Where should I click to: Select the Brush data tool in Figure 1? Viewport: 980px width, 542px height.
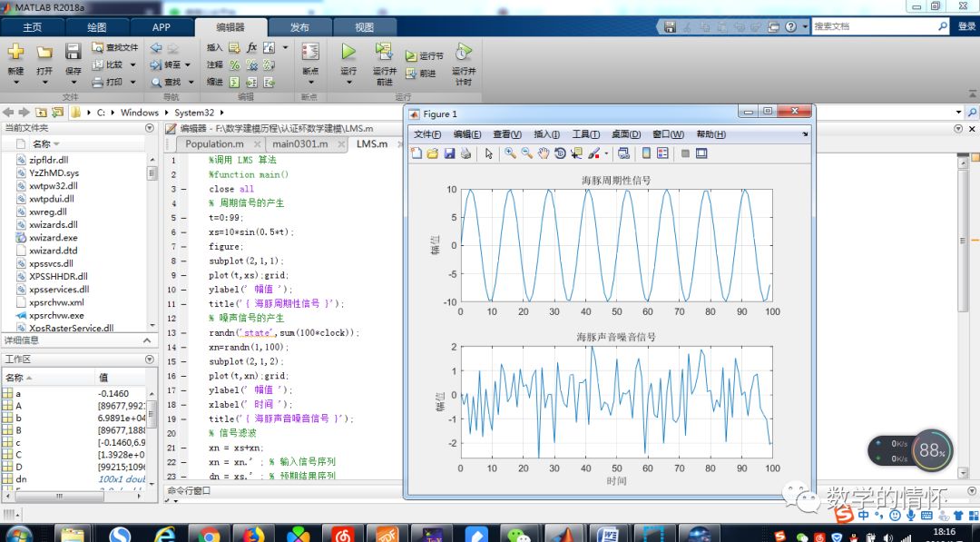tap(593, 153)
